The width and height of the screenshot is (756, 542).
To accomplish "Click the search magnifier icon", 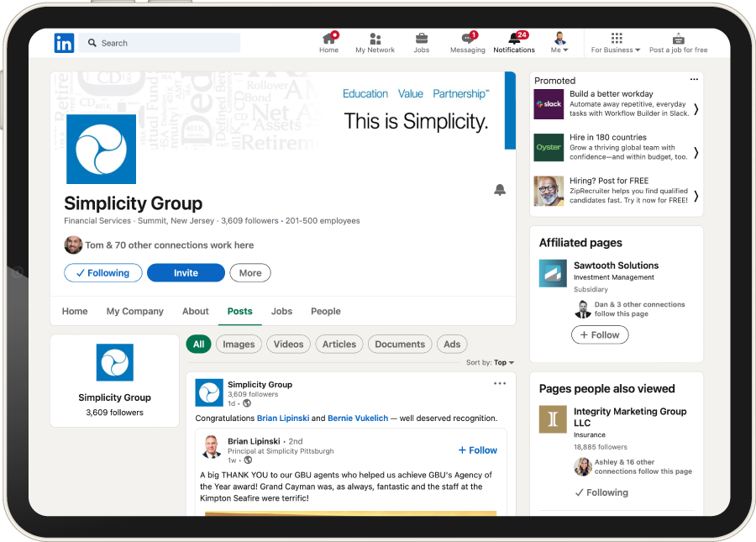I will pyautogui.click(x=92, y=43).
